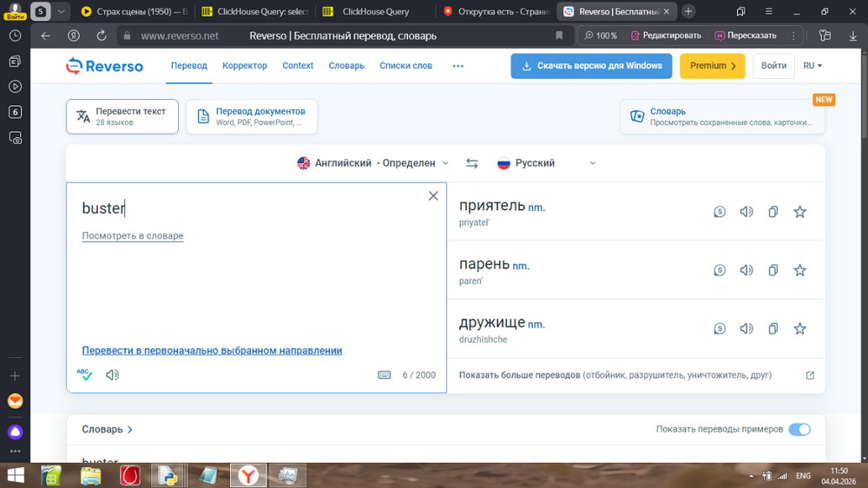Image resolution: width=868 pixels, height=488 pixels.
Task: Open a new browser tab with plus
Action: coord(688,11)
